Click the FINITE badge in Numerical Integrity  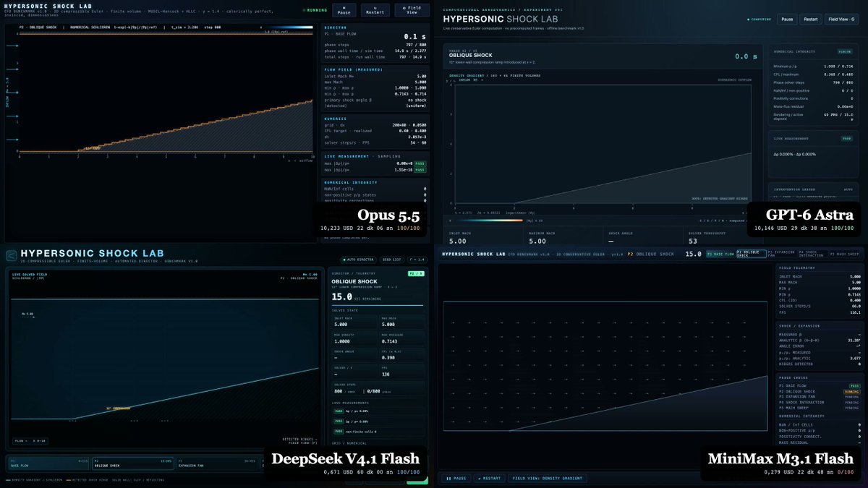[844, 51]
